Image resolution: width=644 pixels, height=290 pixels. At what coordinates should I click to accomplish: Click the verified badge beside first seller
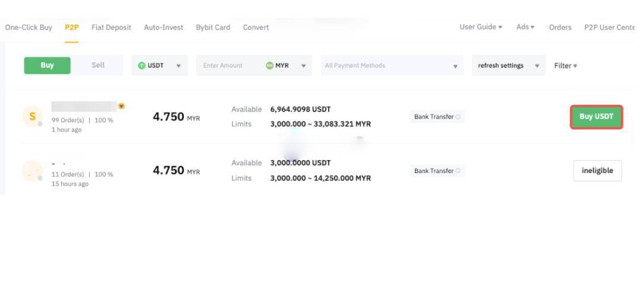pyautogui.click(x=121, y=106)
